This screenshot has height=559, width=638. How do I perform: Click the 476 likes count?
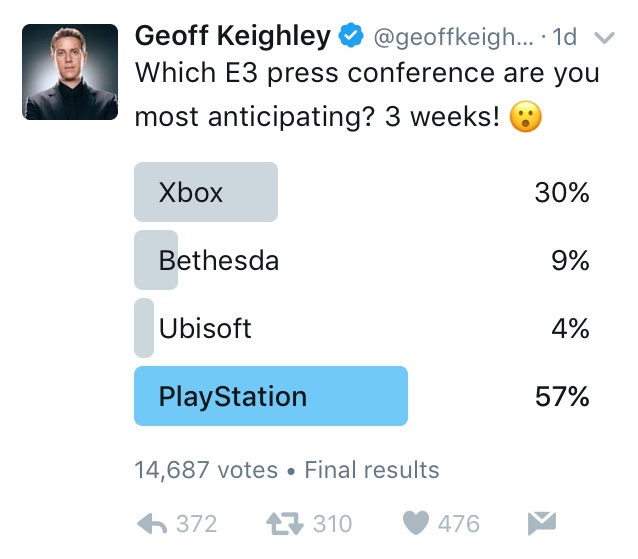[458, 523]
